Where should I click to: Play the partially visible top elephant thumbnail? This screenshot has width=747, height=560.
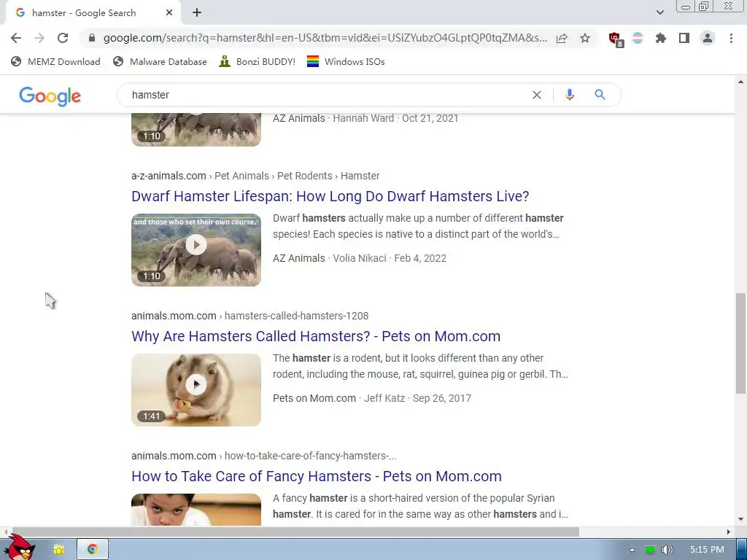(196, 130)
